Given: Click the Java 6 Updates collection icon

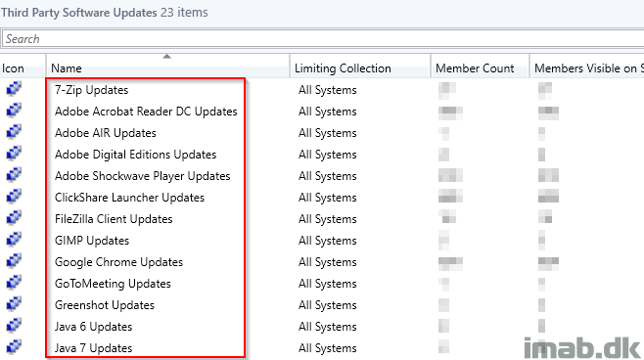Looking at the screenshot, I should 14,325.
